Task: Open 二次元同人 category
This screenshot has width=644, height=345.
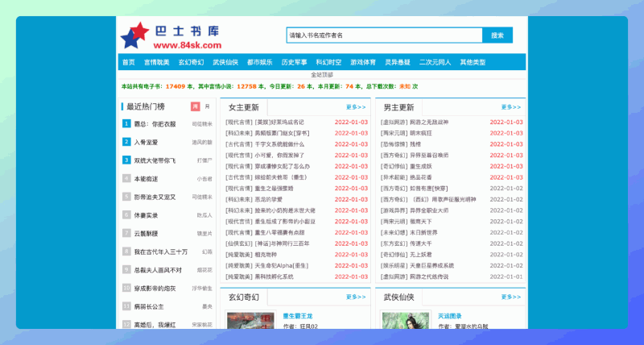Action: tap(435, 62)
